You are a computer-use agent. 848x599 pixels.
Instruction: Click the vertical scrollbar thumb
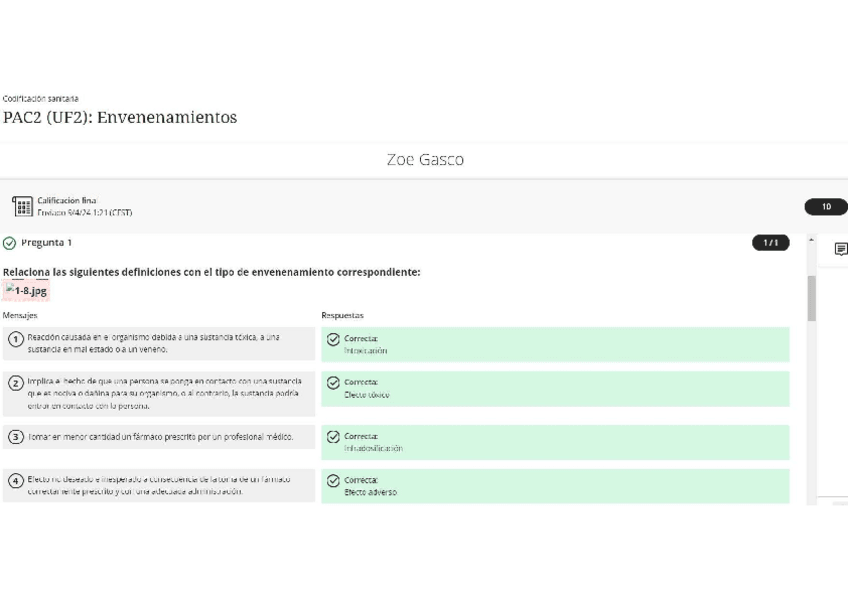coord(811,298)
